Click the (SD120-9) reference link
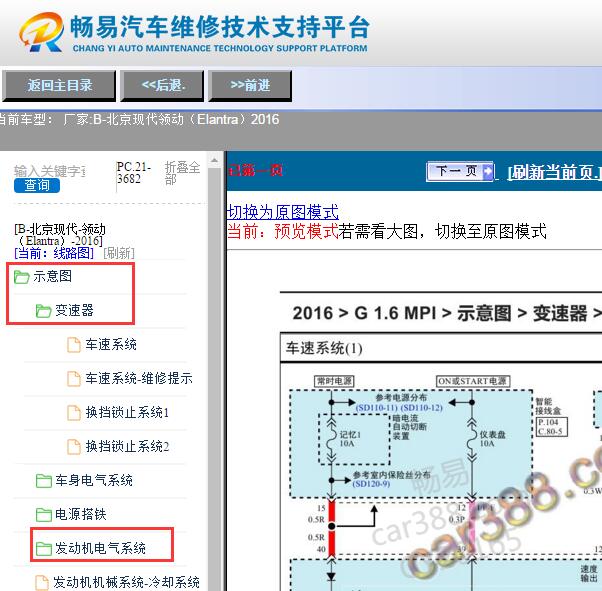Image resolution: width=602 pixels, height=591 pixels. click(x=371, y=484)
